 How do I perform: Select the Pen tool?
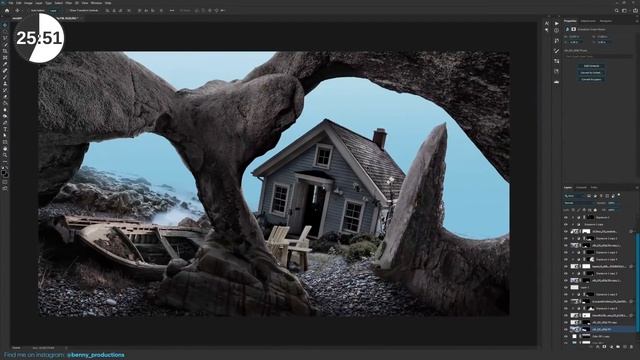click(4, 122)
